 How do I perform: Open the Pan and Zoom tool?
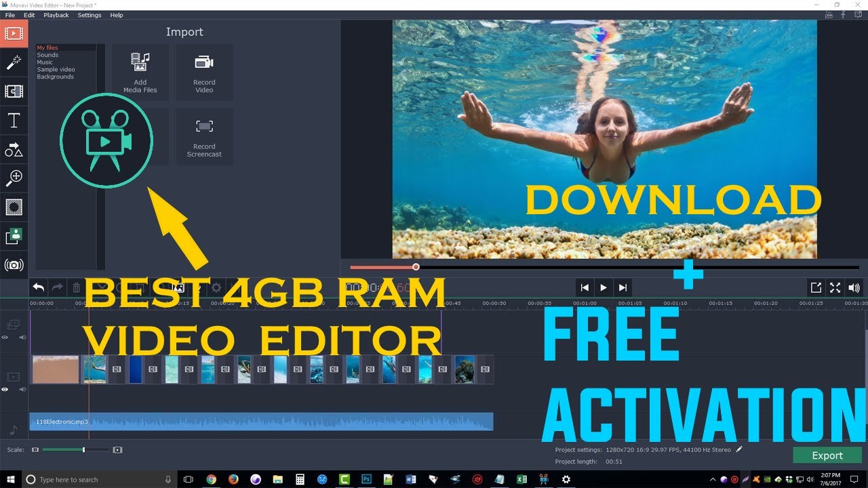[x=14, y=178]
